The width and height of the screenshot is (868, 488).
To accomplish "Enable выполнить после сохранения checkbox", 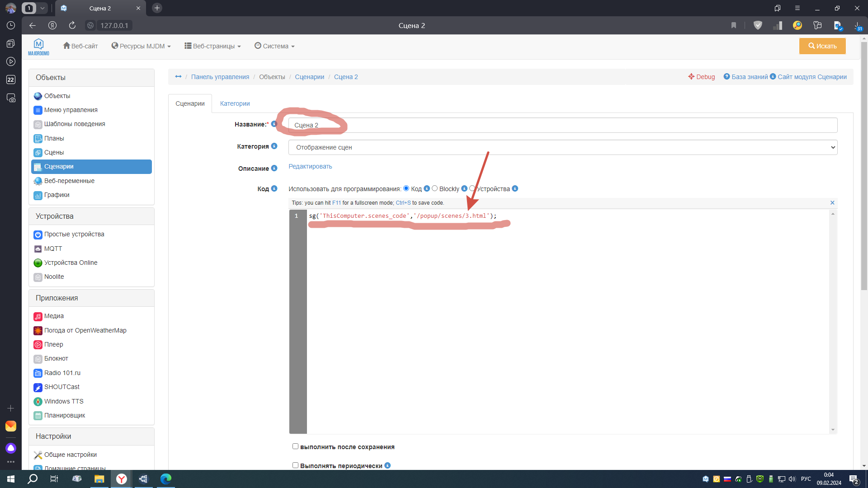I will click(x=295, y=446).
